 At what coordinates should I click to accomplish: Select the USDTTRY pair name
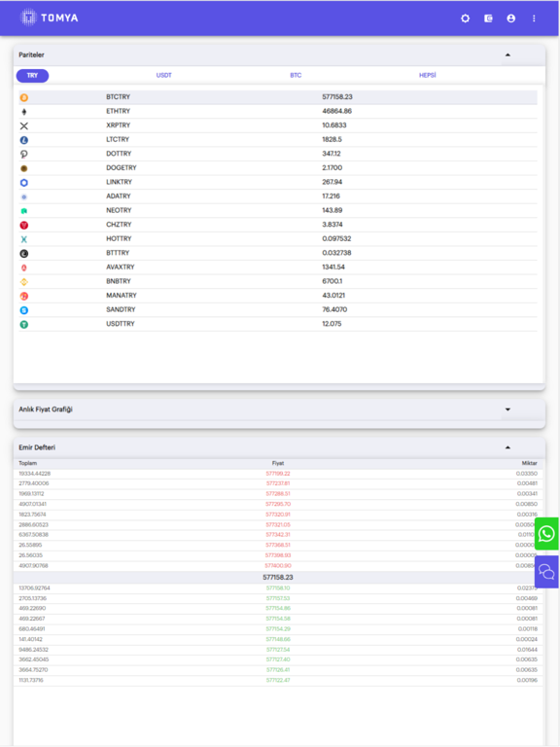[x=120, y=324]
